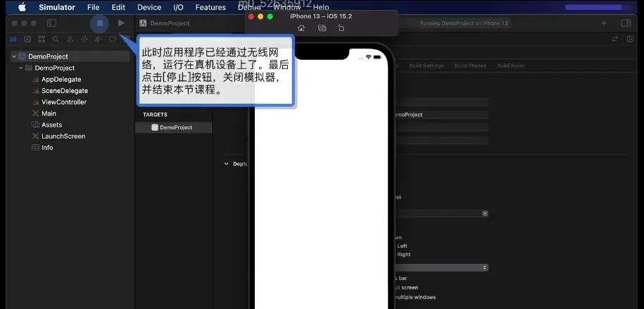
Task: Open the Test navigator diamond icon
Action: (x=84, y=39)
